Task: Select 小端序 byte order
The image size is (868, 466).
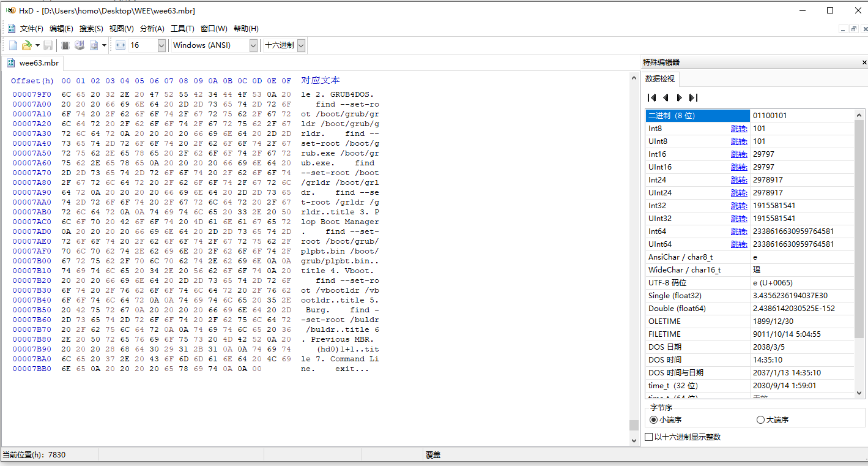Action: click(666, 420)
